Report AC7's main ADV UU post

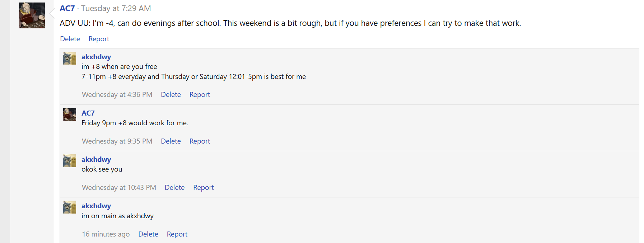coord(99,39)
